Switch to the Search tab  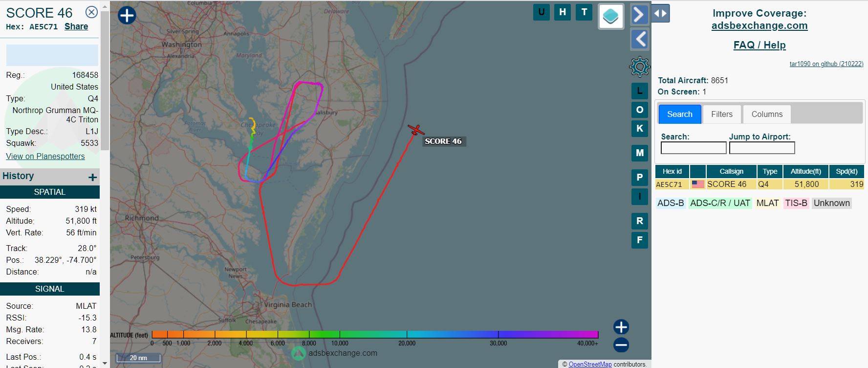pos(679,114)
